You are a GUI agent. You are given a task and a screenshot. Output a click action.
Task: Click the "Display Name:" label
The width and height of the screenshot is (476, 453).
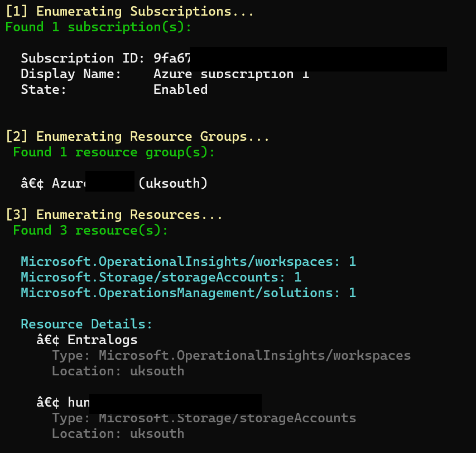tap(71, 74)
